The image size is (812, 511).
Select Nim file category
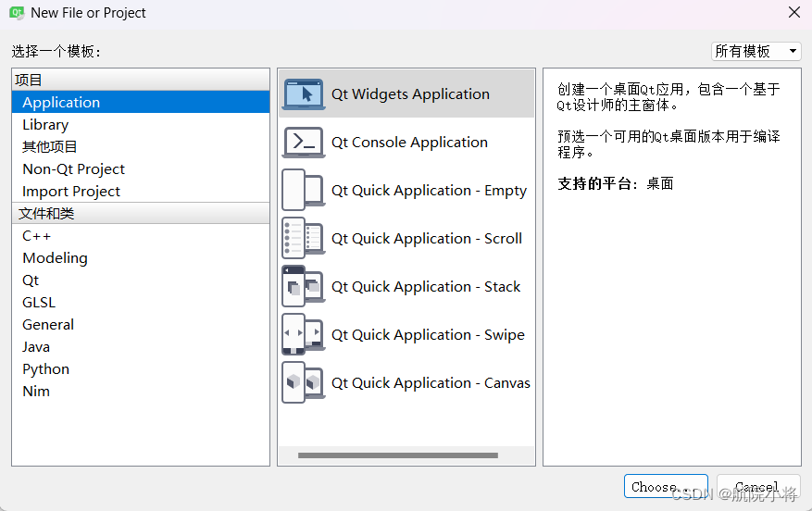pyautogui.click(x=141, y=392)
